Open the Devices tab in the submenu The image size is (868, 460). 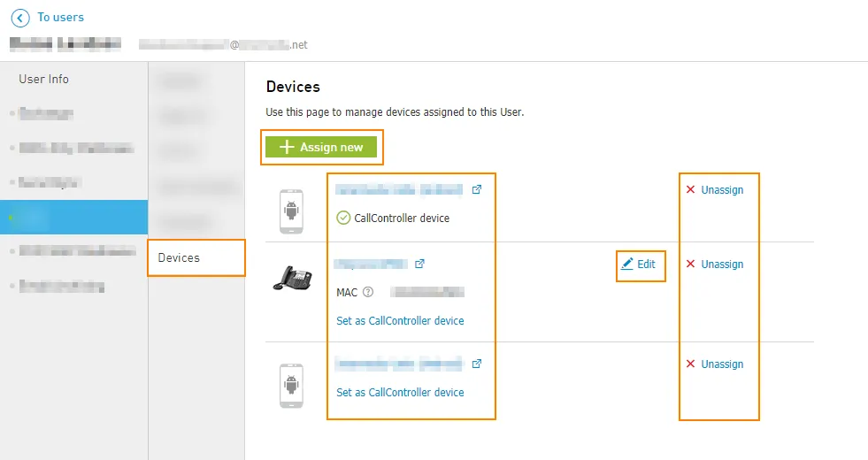pyautogui.click(x=196, y=258)
